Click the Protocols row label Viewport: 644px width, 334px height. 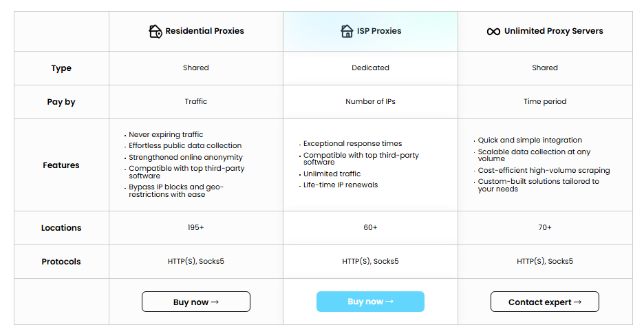pyautogui.click(x=61, y=262)
